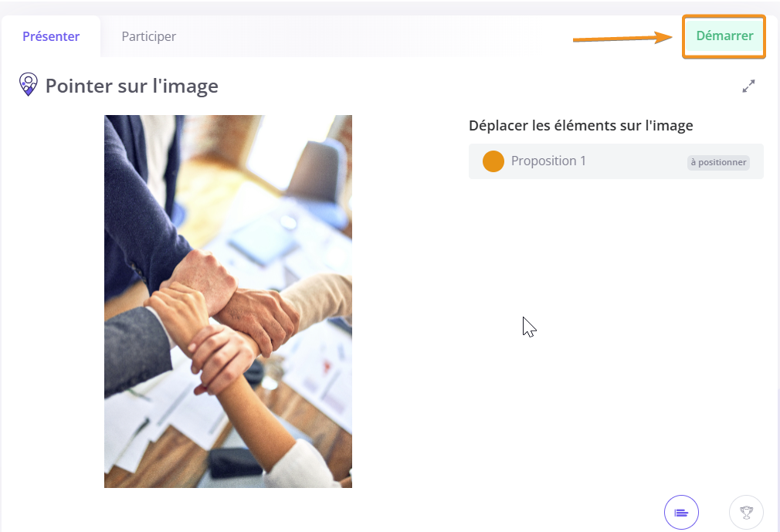The width and height of the screenshot is (780, 532).
Task: Expand to fullscreen with the diagonal arrows icon
Action: click(748, 86)
